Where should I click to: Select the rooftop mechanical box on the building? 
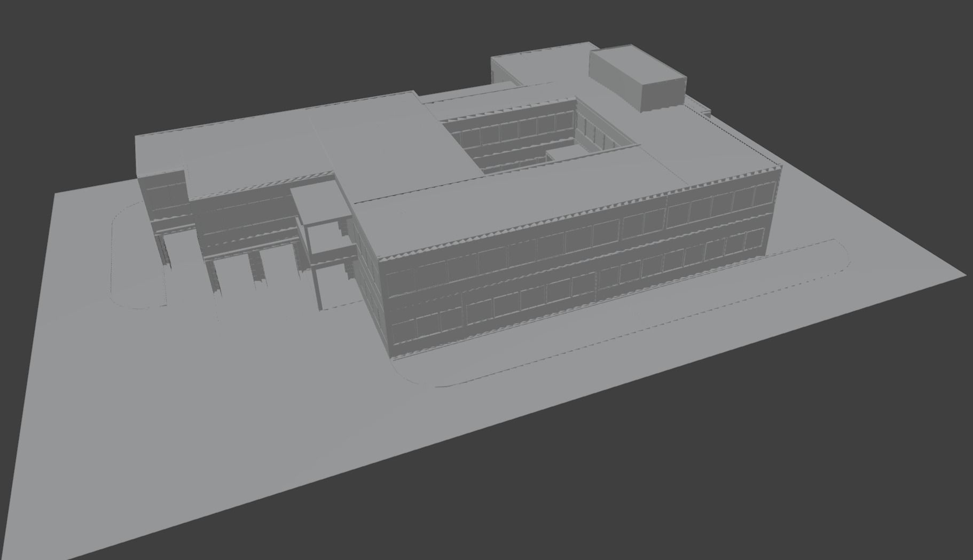pos(638,78)
